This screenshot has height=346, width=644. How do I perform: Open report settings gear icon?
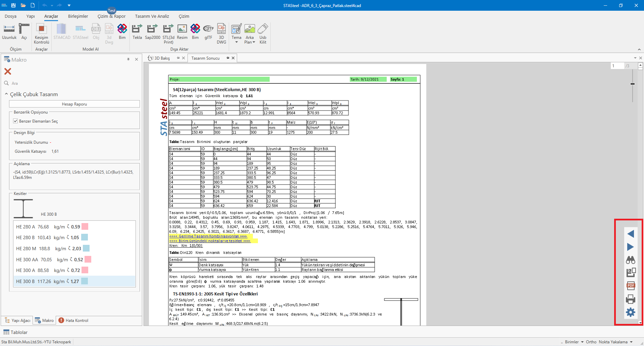click(x=631, y=312)
